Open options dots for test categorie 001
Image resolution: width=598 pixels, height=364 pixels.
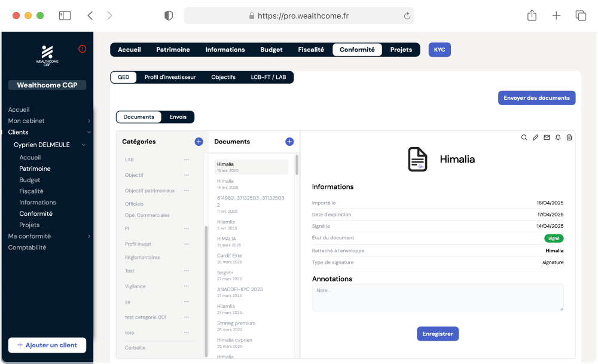(x=187, y=317)
